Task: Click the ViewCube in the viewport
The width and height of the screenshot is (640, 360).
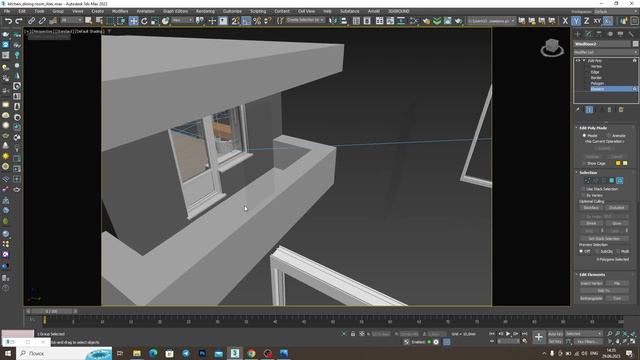Action: pos(552,48)
